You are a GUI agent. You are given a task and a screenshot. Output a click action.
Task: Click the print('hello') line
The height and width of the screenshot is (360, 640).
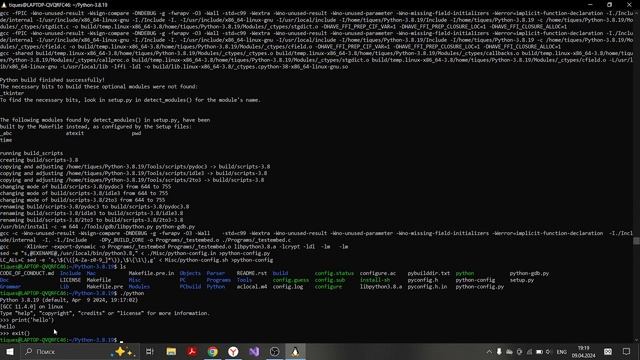[27, 320]
